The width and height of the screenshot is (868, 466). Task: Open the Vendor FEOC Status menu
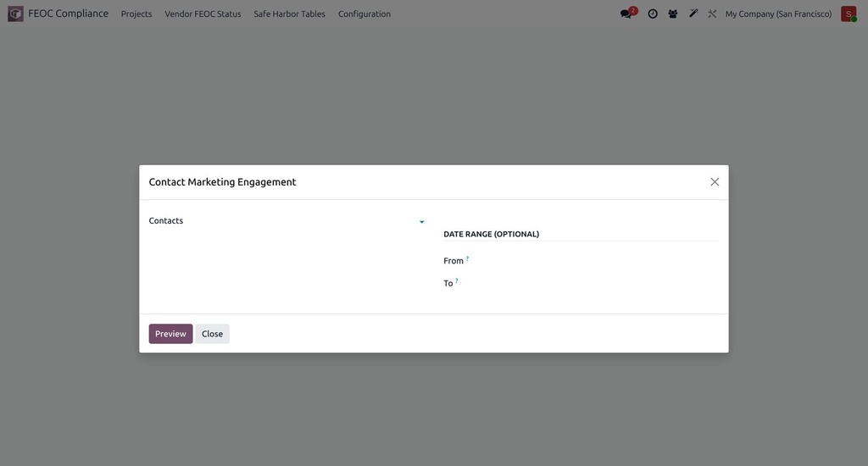click(203, 14)
